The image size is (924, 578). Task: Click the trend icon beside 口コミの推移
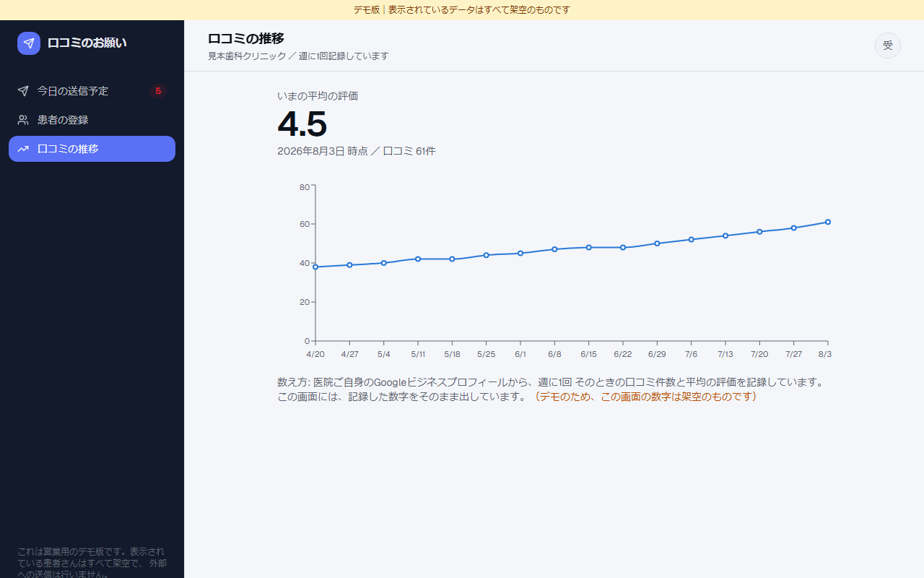pyautogui.click(x=23, y=149)
